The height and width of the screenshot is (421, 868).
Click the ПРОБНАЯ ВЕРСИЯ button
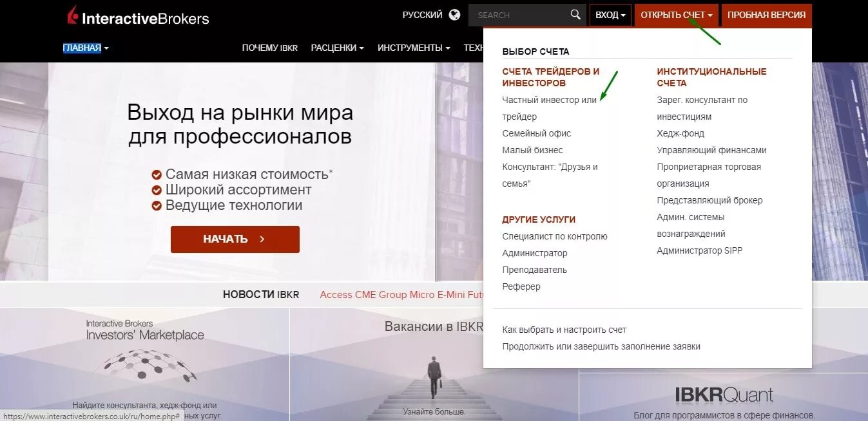pos(767,15)
